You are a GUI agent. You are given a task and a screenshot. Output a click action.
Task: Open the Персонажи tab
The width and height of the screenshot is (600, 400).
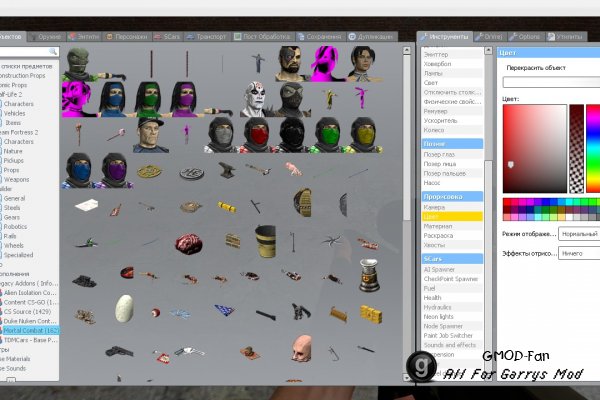[x=127, y=37]
